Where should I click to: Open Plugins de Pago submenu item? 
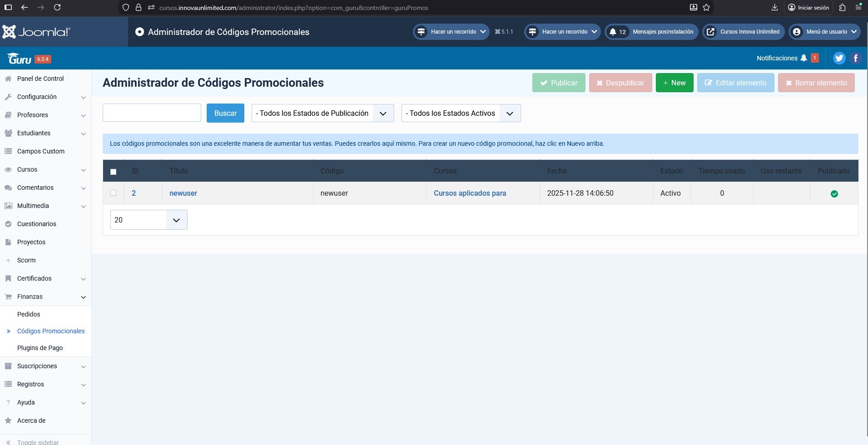coord(40,348)
